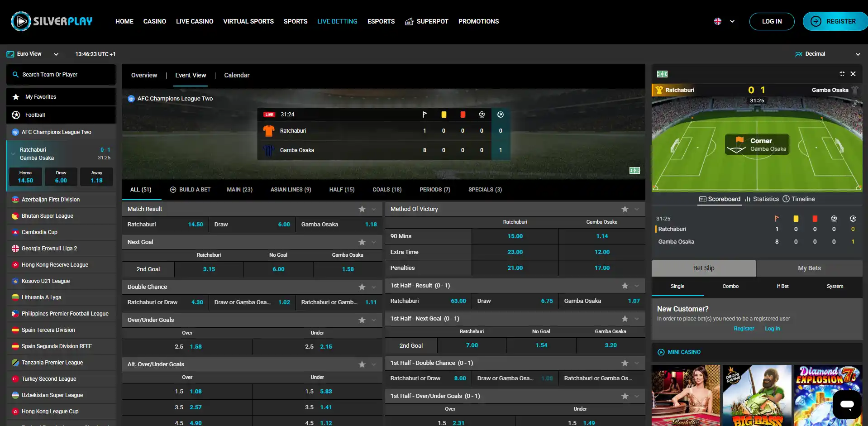This screenshot has width=868, height=426.
Task: Favorite the 1st Half - Double Chance market
Action: (625, 363)
